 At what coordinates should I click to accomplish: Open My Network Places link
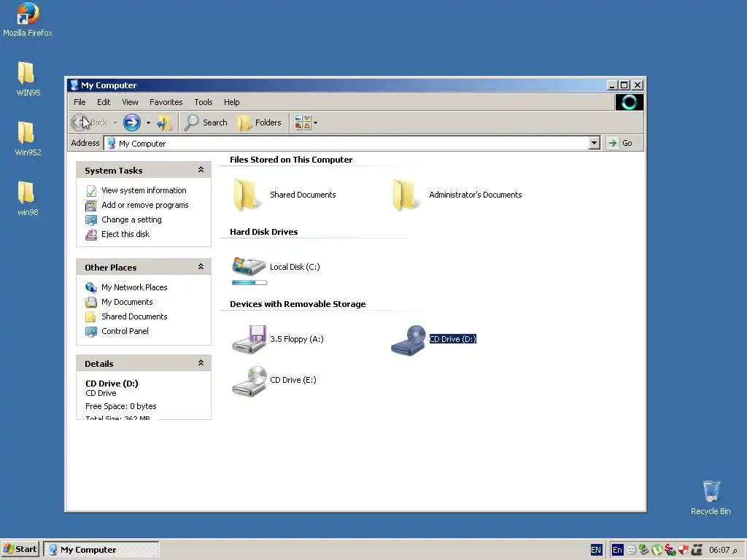click(134, 287)
